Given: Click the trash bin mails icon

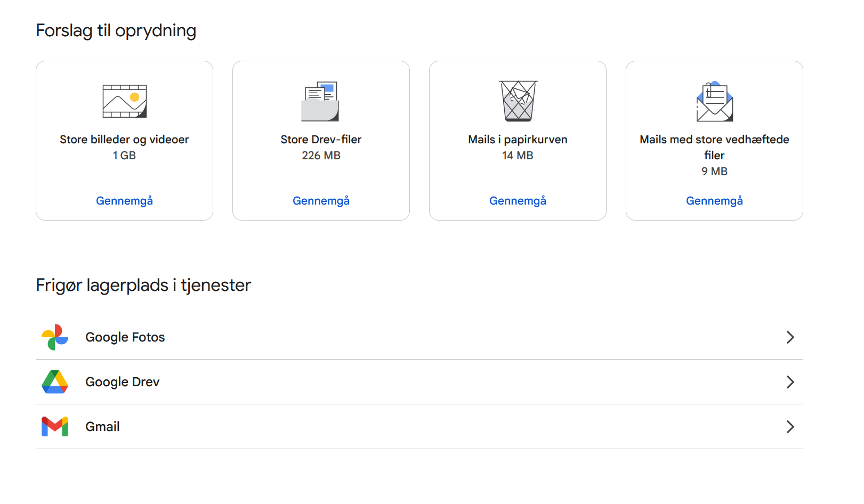Looking at the screenshot, I should 518,101.
